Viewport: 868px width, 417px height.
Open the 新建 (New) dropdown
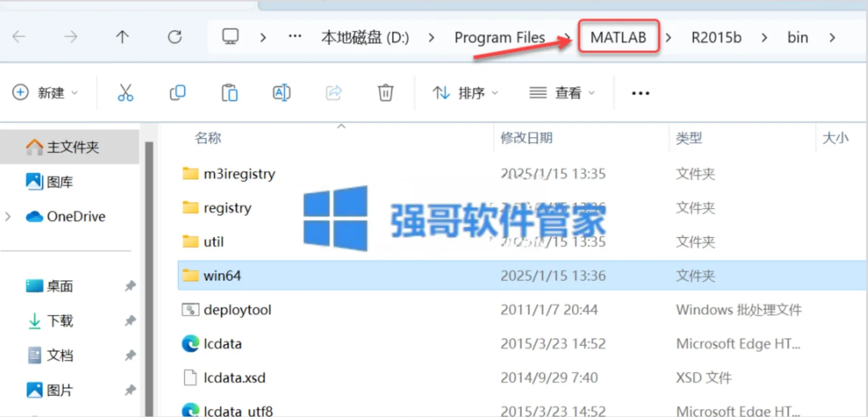45,93
